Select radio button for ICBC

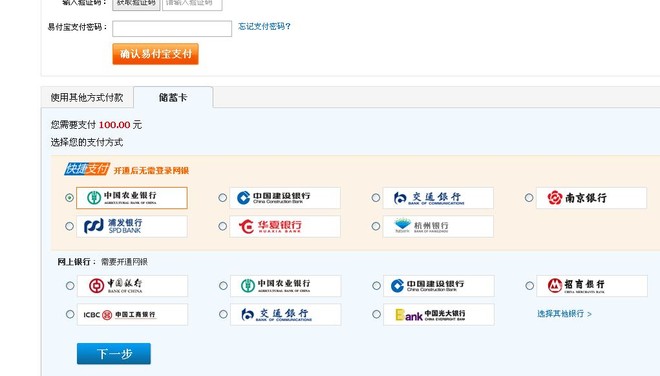click(70, 315)
